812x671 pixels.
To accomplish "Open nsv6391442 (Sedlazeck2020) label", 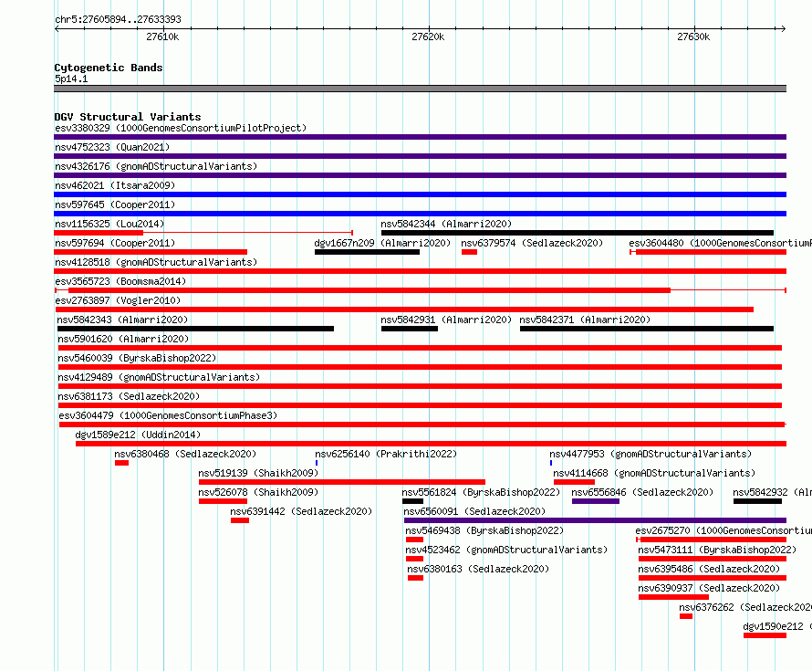I will pyautogui.click(x=301, y=511).
